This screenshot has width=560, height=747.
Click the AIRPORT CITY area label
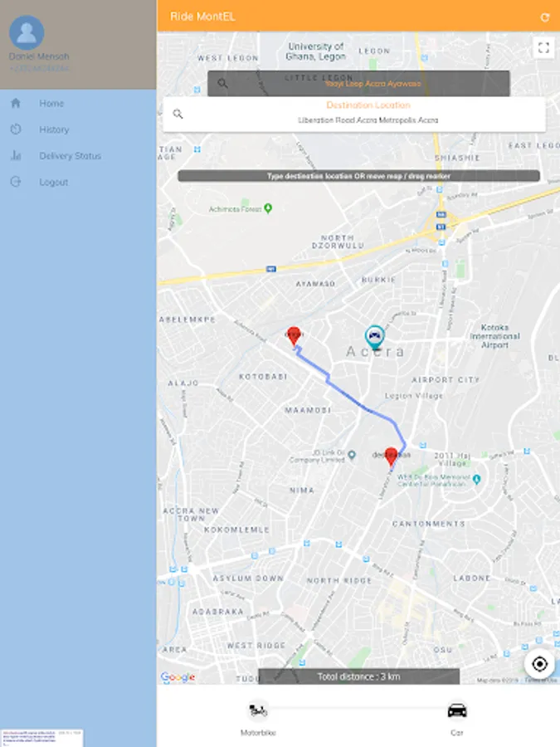(x=446, y=379)
